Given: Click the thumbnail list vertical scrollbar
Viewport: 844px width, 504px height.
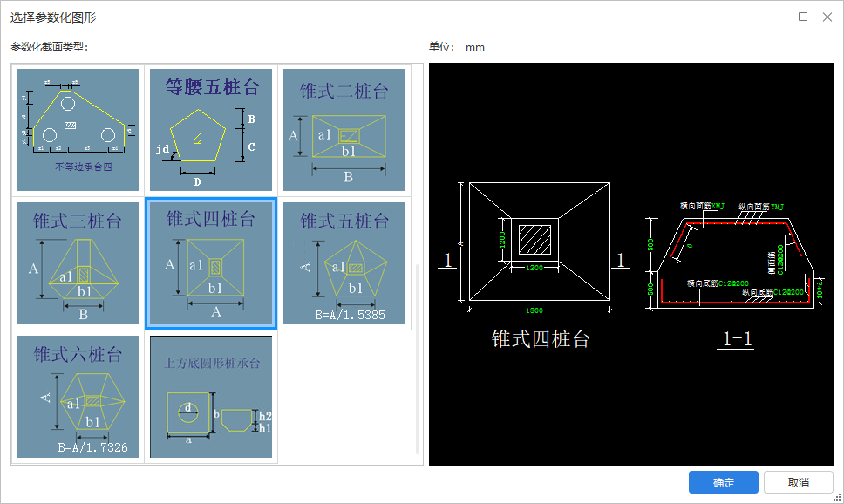Looking at the screenshot, I should pos(418,359).
